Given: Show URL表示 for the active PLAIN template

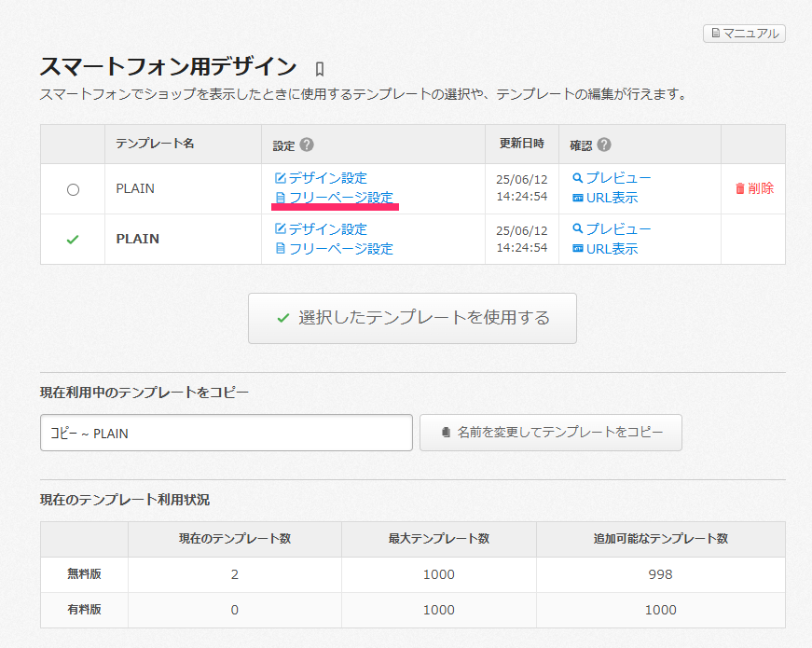Looking at the screenshot, I should coord(612,249).
